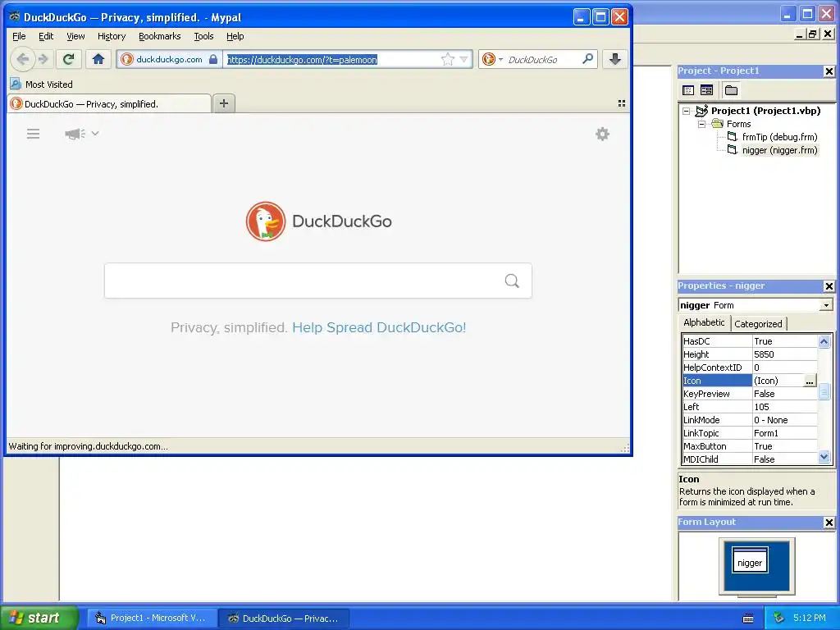Viewport: 840px width, 630px height.
Task: Close the Project - Project1 panel
Action: coord(829,71)
